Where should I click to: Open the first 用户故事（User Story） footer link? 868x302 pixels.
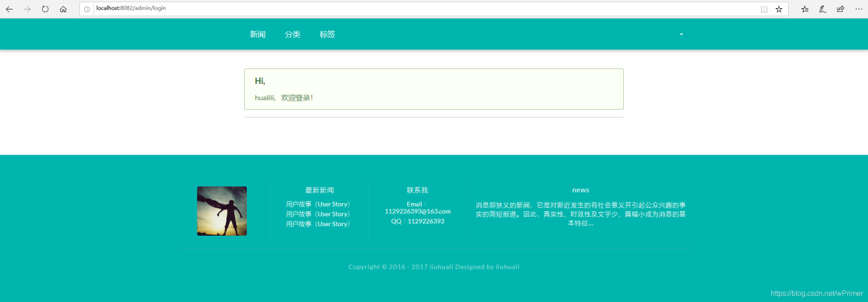(319, 204)
